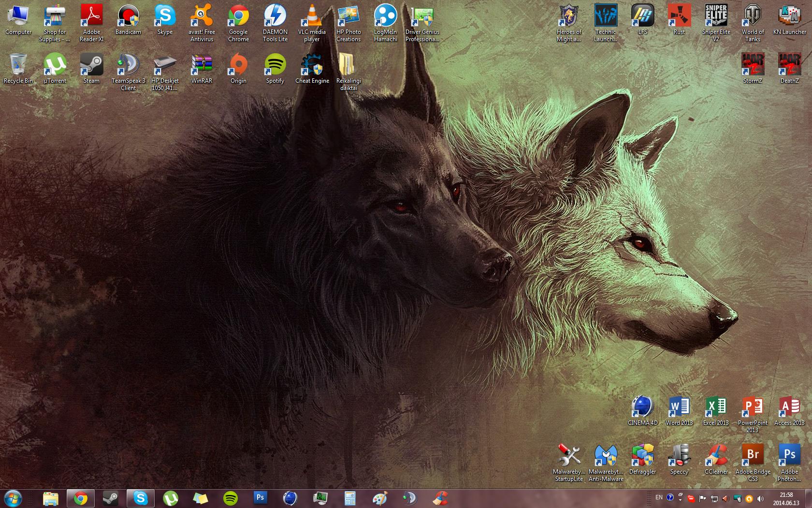Select the LFS game icon
Screen dimensions: 812x508
click(x=643, y=21)
